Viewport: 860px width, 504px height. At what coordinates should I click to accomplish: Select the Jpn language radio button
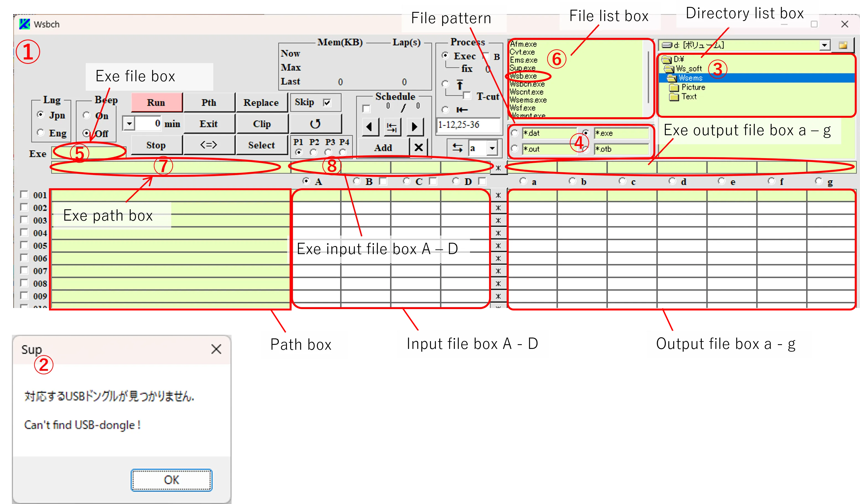[x=41, y=114]
